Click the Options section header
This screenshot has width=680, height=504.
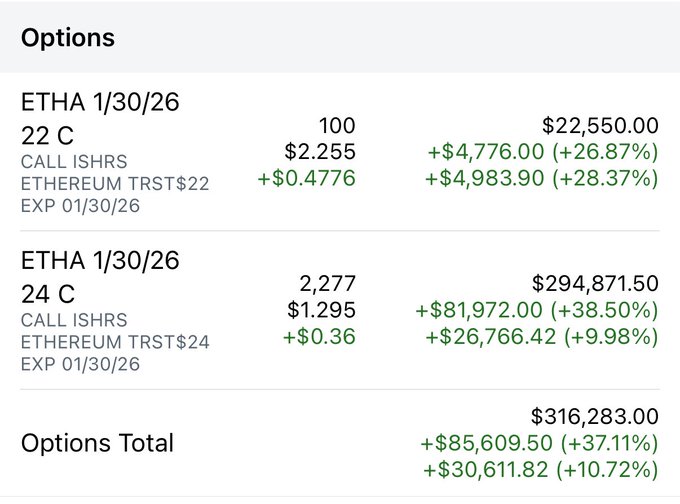click(x=68, y=39)
